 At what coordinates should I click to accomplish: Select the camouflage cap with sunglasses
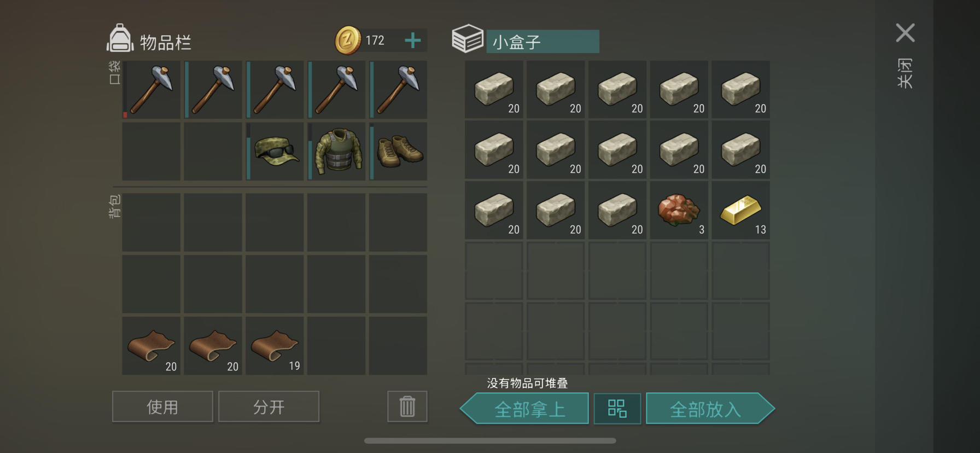point(275,152)
